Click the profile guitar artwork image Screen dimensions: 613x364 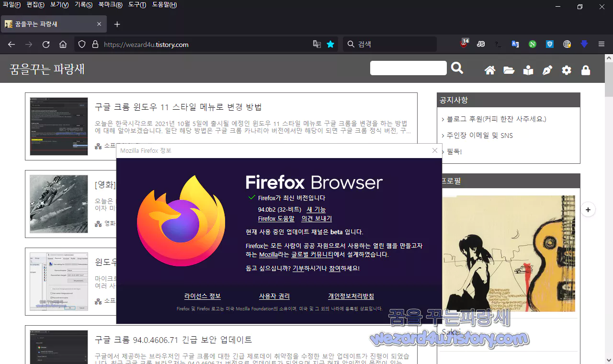coord(508,253)
